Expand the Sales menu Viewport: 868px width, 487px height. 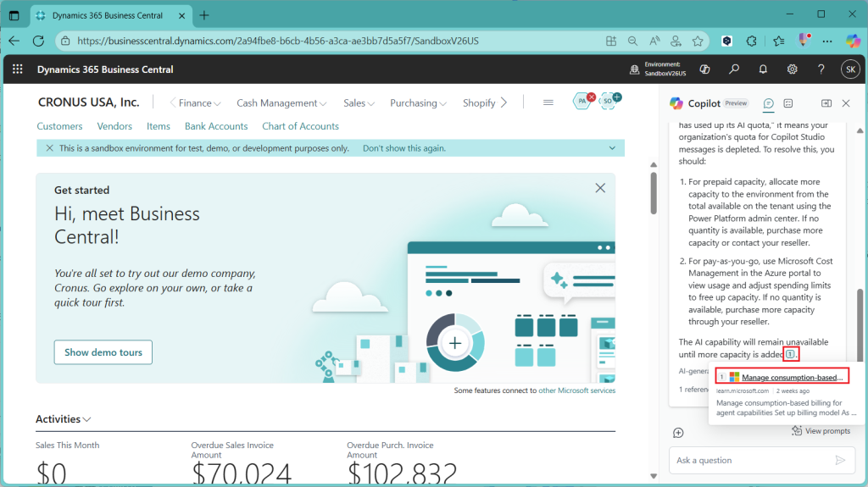(x=359, y=103)
